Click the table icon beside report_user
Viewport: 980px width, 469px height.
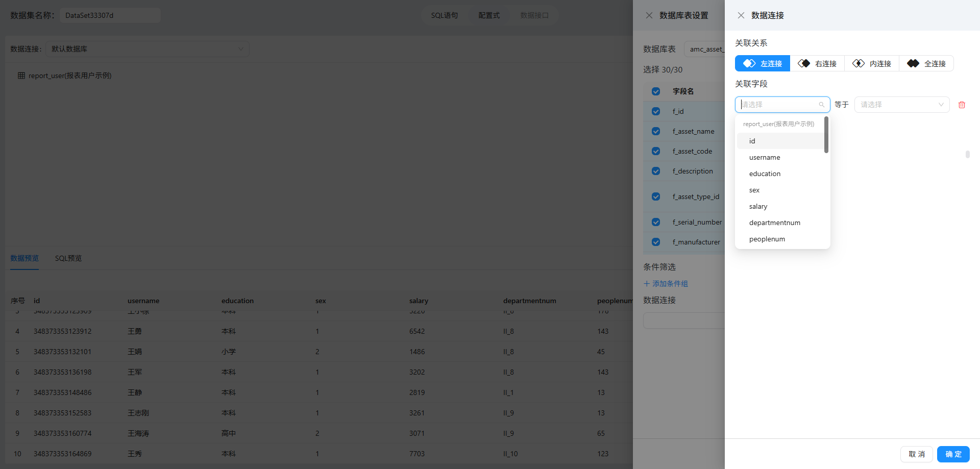pos(21,76)
